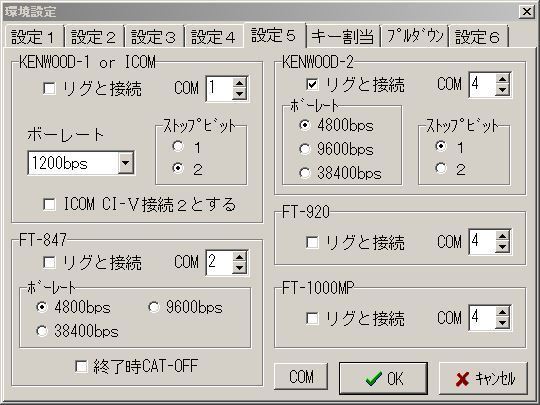Open the 1200bps baud rate dropdown
Image resolution: width=540 pixels, height=405 pixels.
pos(126,163)
